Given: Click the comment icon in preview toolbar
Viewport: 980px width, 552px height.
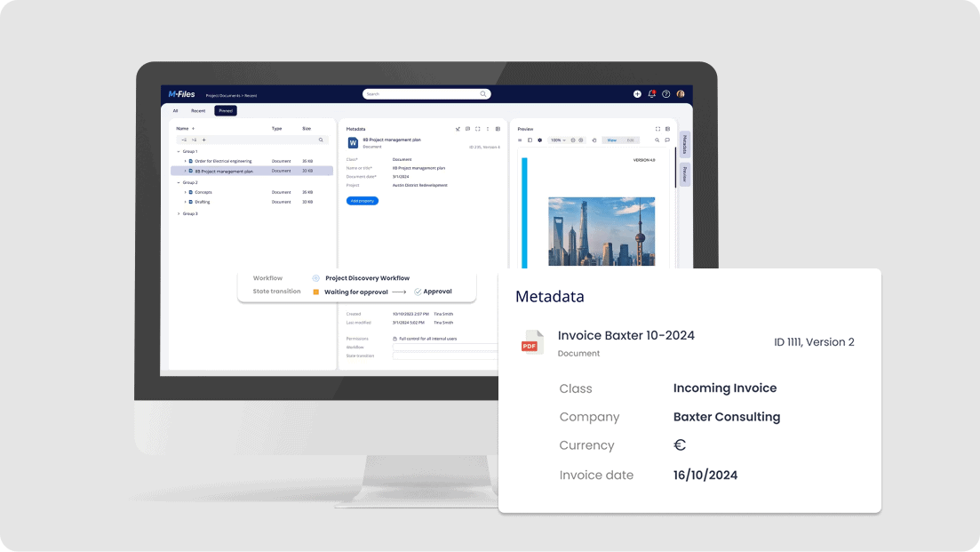Looking at the screenshot, I should (x=667, y=140).
